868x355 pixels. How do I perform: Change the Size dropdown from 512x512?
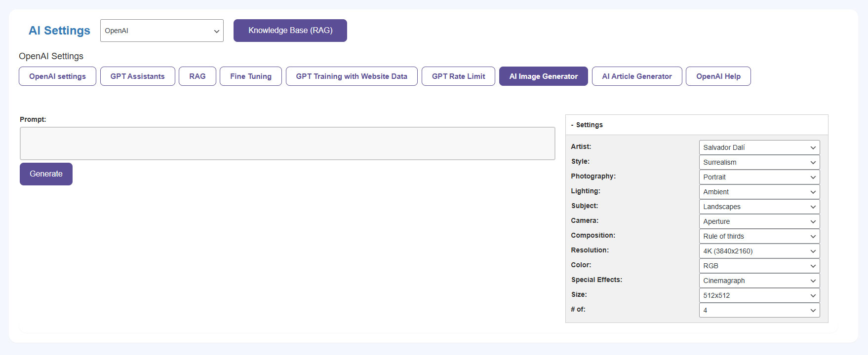(759, 295)
